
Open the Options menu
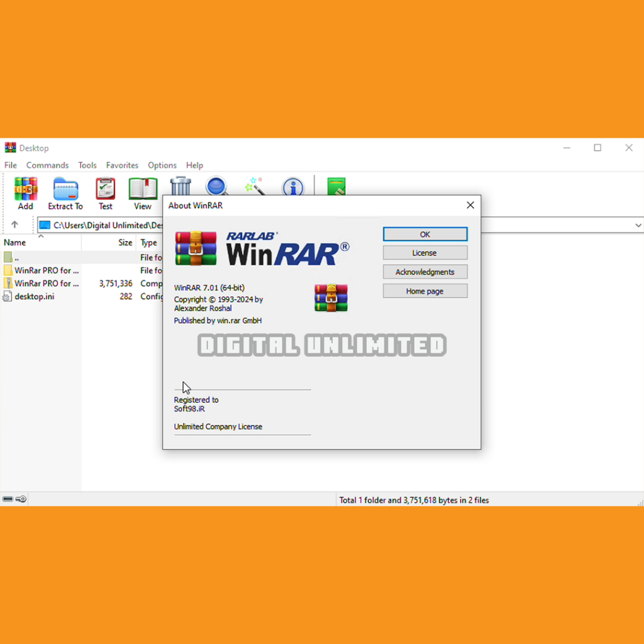tap(162, 165)
